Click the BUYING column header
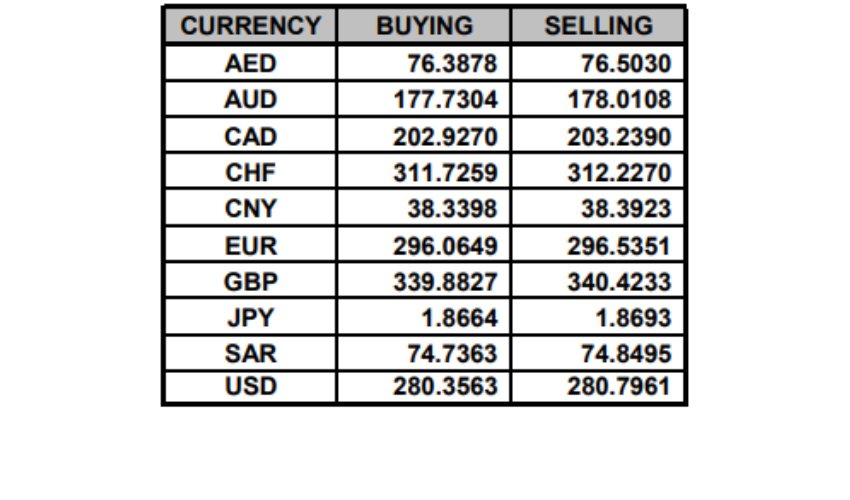 click(424, 26)
